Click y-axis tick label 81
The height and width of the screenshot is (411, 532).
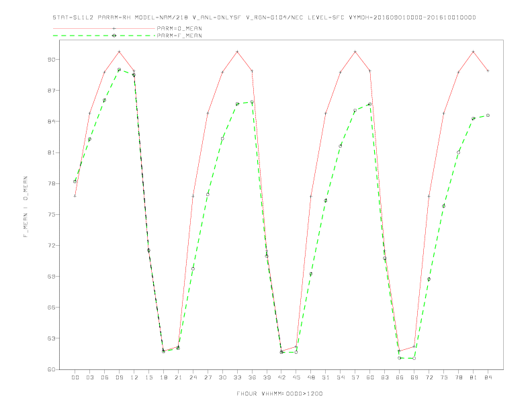point(51,152)
